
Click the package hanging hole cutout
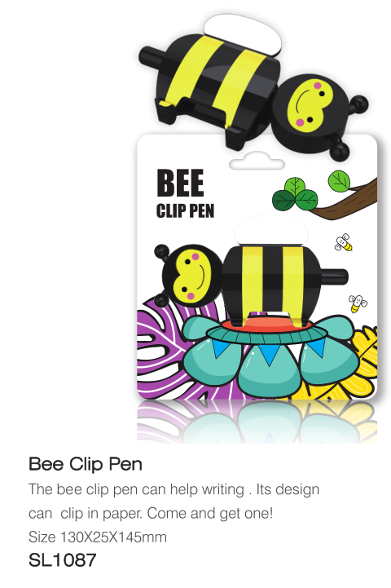tap(257, 161)
